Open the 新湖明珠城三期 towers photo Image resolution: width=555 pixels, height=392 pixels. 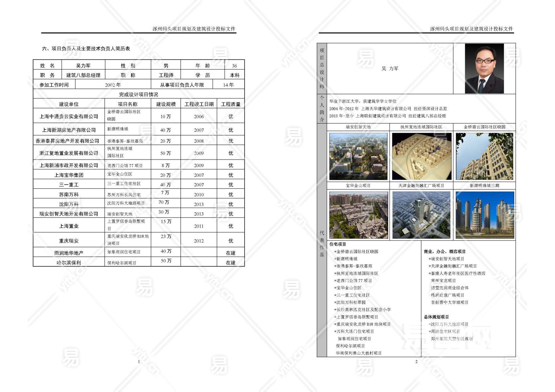tap(484, 215)
